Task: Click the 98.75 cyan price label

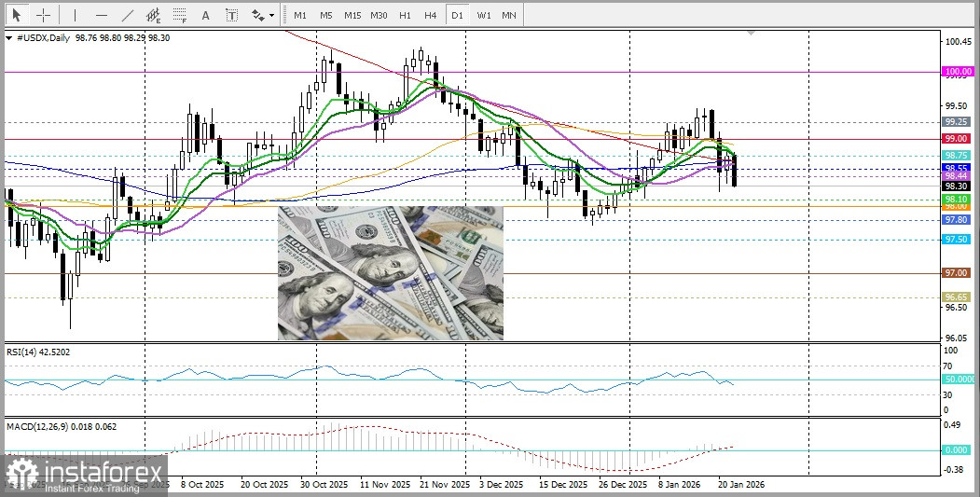Action: click(957, 155)
